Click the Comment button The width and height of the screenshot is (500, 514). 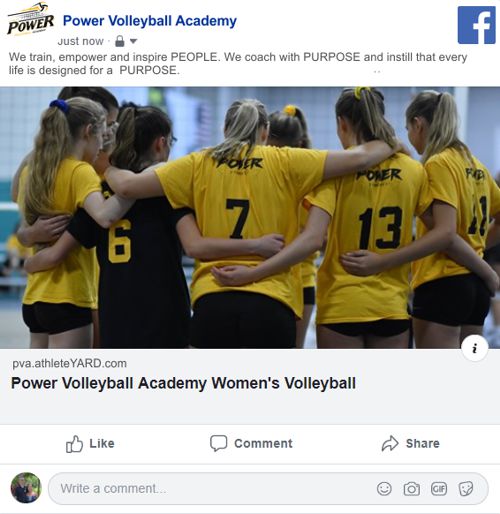click(251, 444)
